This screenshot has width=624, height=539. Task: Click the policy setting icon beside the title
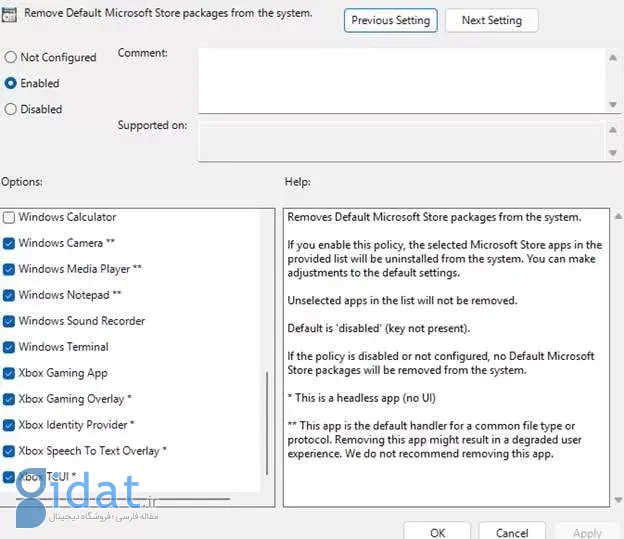coord(9,15)
